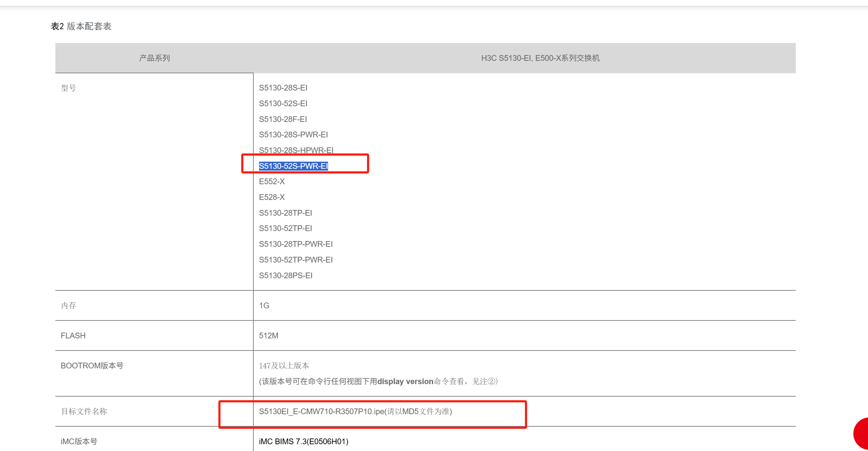Click the S5130-28S-HPWR-EI model entry
868x451 pixels.
[x=296, y=150]
